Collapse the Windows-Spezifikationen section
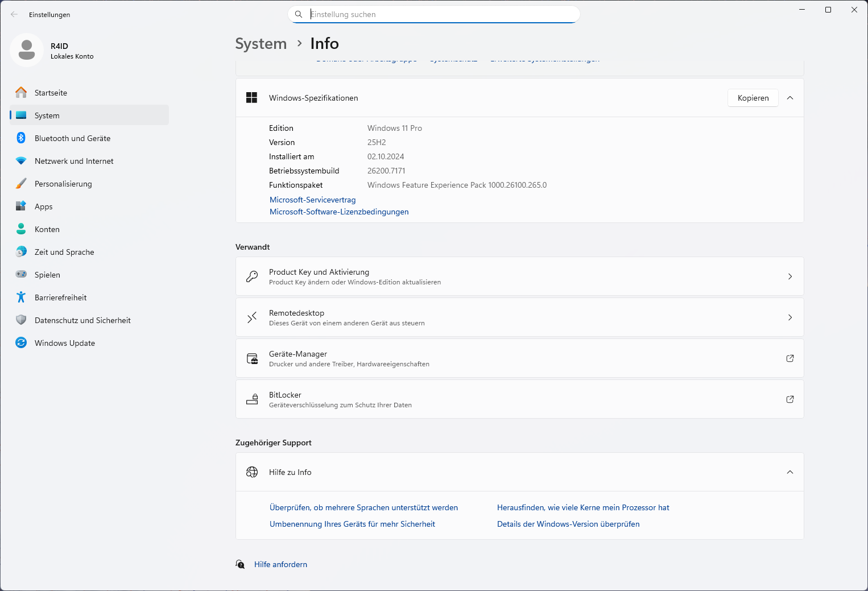 [790, 98]
